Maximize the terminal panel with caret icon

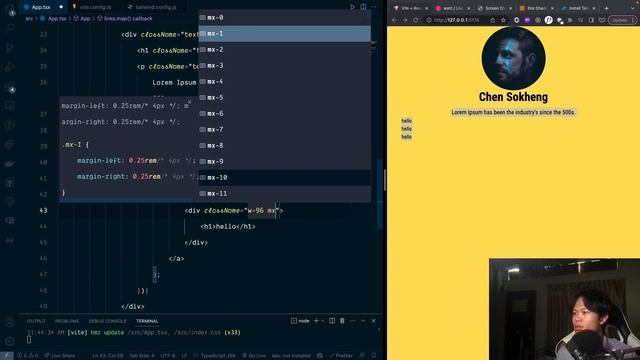363,321
